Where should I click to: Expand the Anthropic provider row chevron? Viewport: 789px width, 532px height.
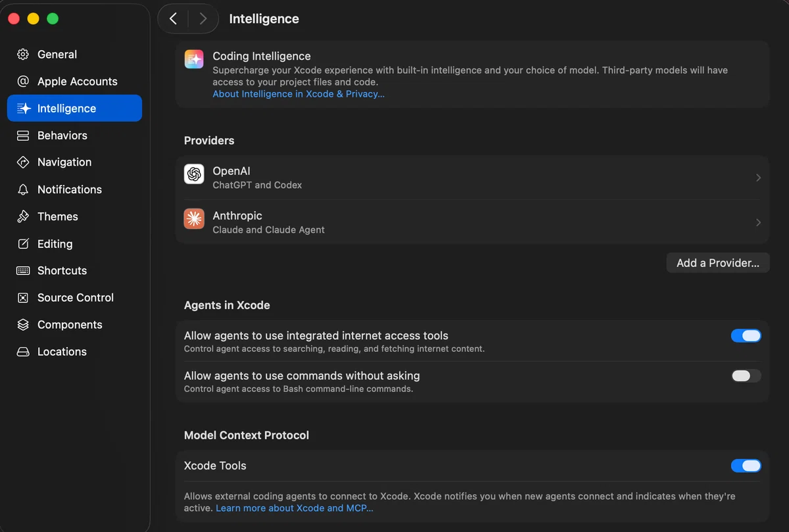[758, 222]
